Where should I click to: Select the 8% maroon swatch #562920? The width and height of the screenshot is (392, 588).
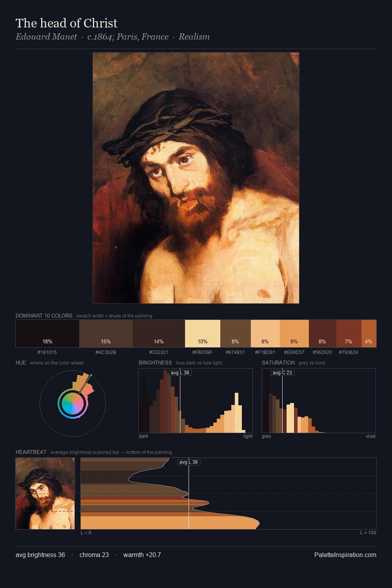coord(323,334)
